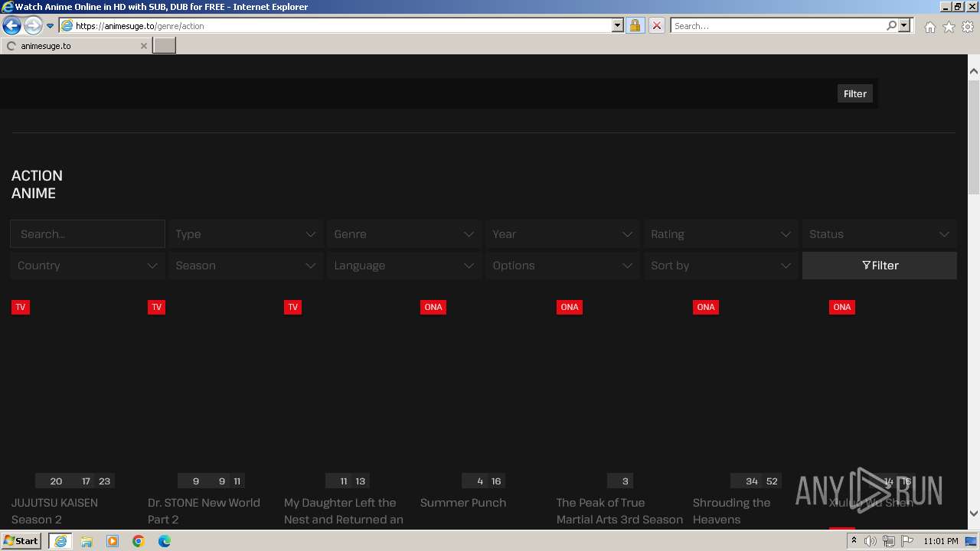Click the ONA badge on Shrouding the Heavens card
The image size is (980, 551).
coord(706,307)
